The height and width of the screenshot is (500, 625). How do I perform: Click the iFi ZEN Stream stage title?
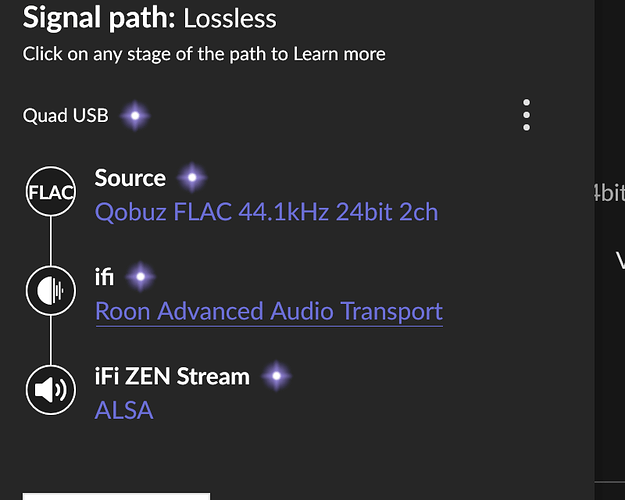click(x=172, y=377)
